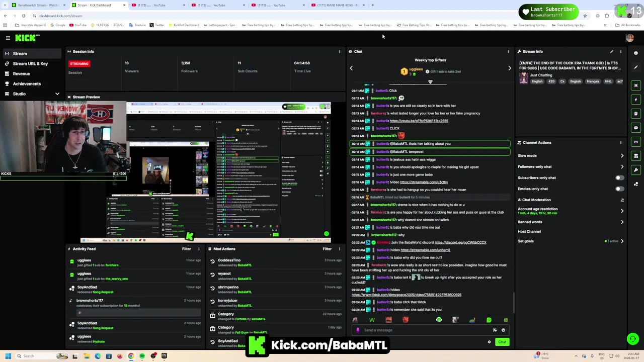Open the profile avatar in the header
Image resolution: width=644 pixels, height=362 pixels.
coord(629,38)
